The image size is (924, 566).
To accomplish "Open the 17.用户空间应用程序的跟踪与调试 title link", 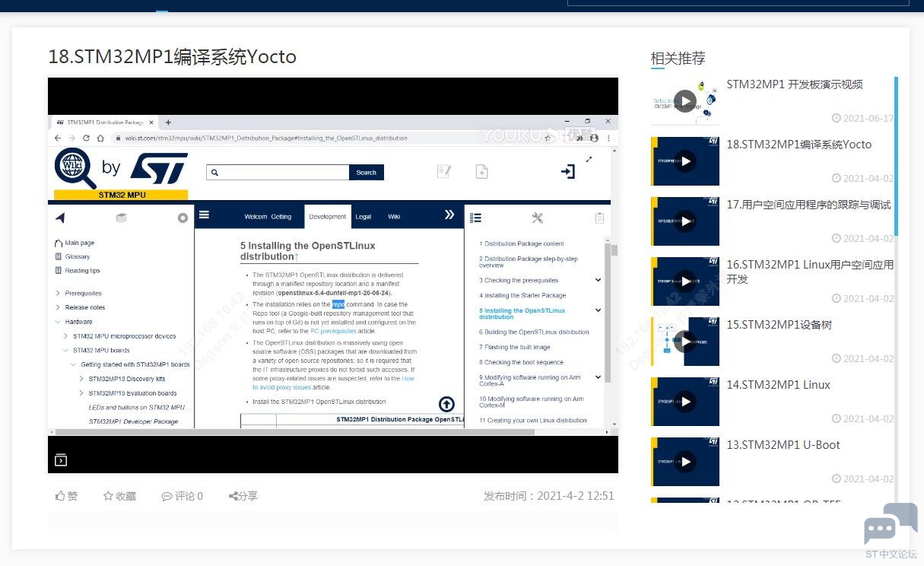I will click(x=808, y=205).
